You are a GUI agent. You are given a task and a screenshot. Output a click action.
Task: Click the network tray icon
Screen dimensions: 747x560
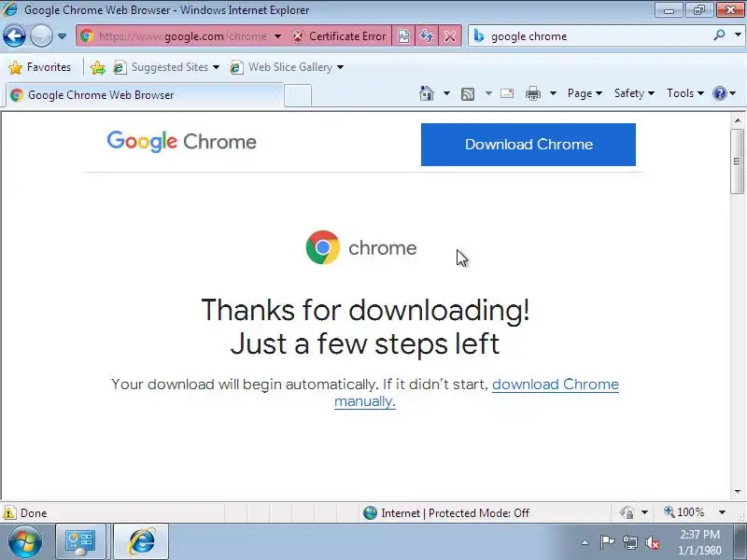coord(629,542)
